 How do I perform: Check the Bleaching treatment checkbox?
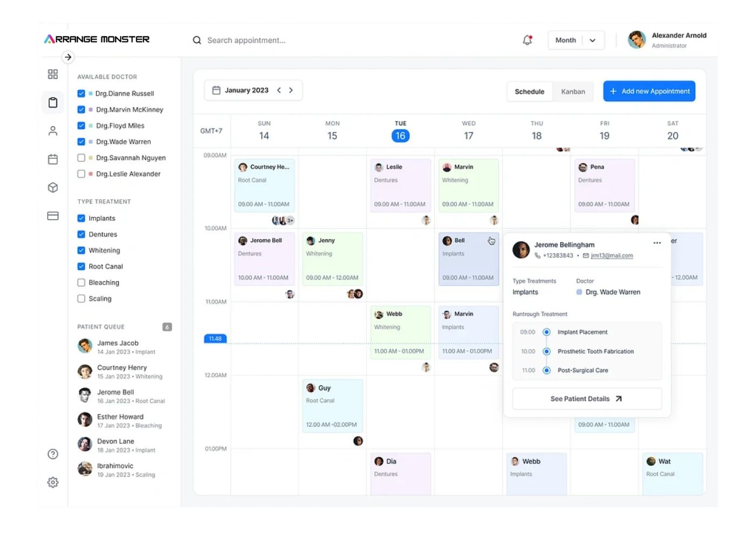point(81,282)
